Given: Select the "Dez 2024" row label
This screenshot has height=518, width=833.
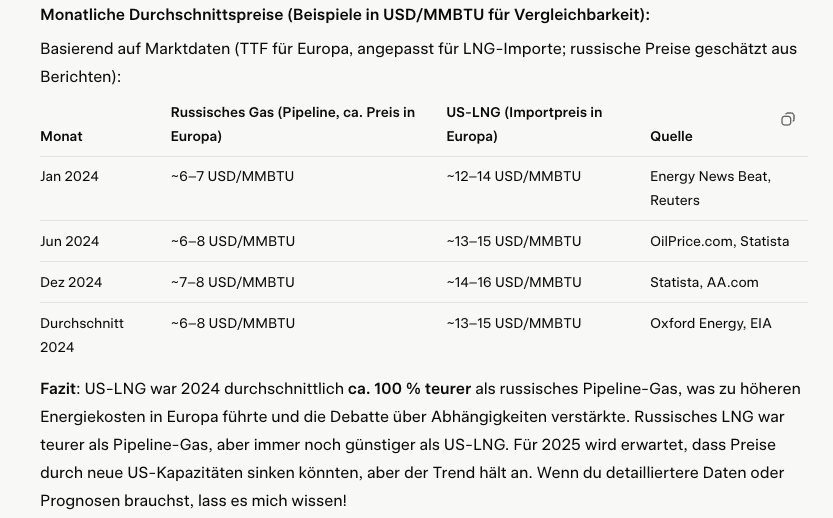Looking at the screenshot, I should point(71,282).
